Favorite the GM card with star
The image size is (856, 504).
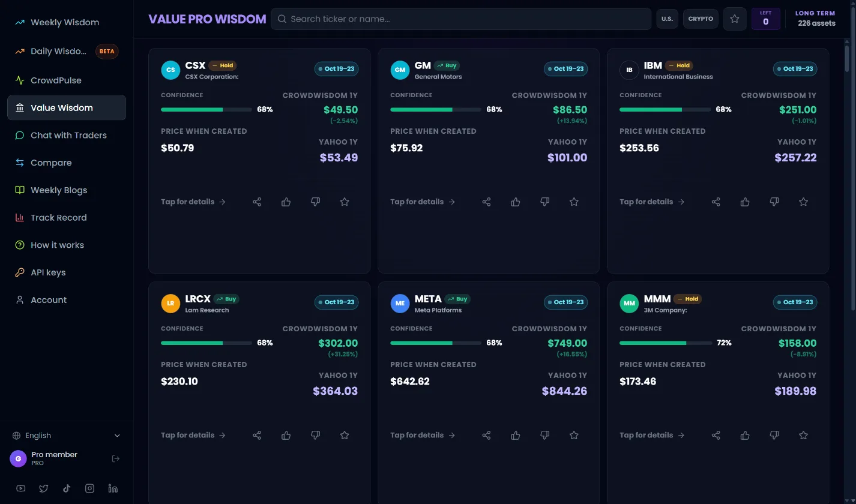click(574, 202)
